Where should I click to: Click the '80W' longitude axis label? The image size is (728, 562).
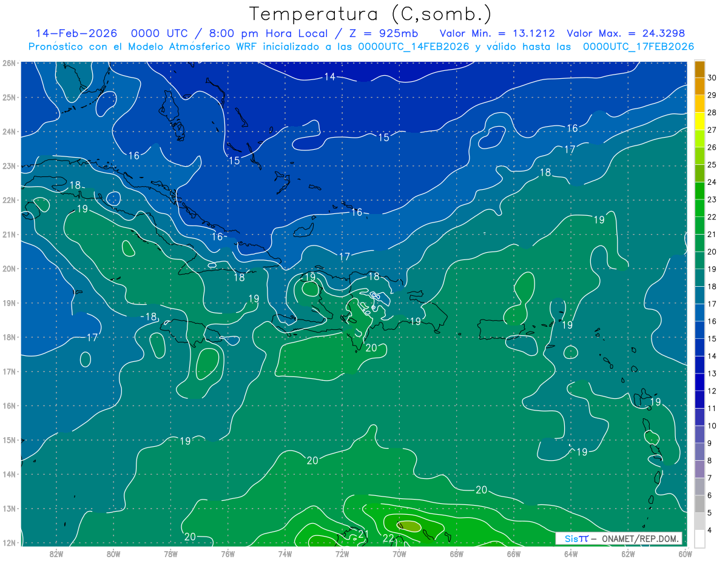tap(113, 554)
